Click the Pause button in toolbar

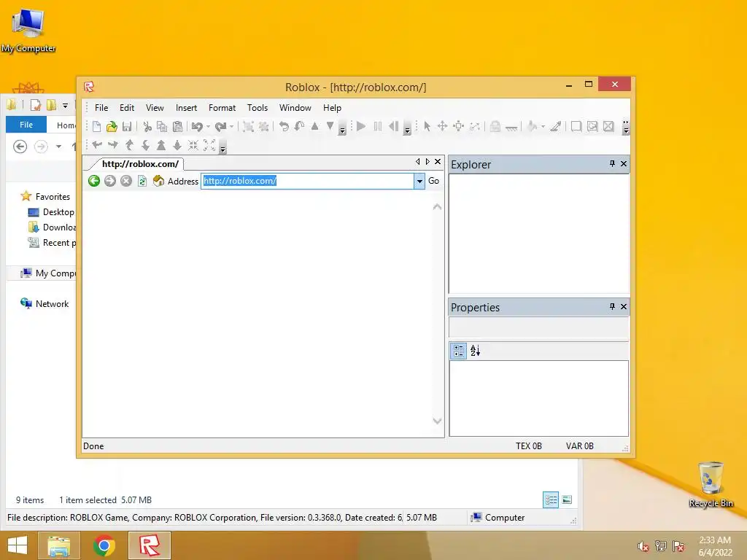378,126
